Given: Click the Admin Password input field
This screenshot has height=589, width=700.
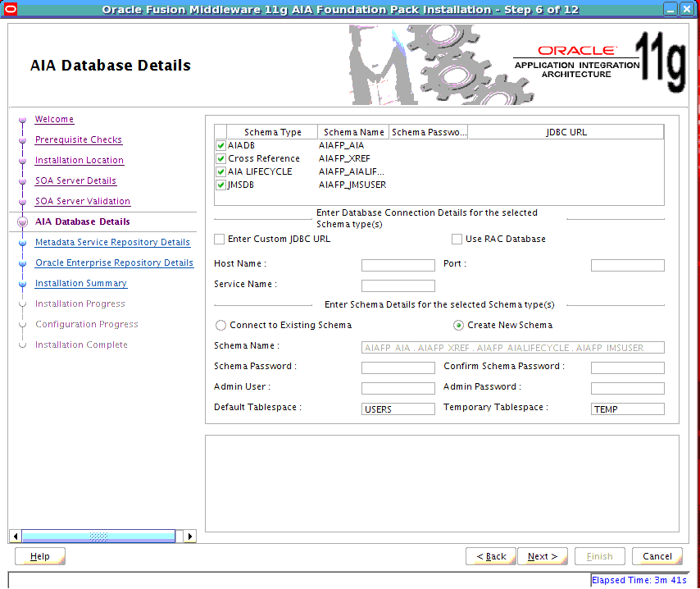Looking at the screenshot, I should pos(628,388).
